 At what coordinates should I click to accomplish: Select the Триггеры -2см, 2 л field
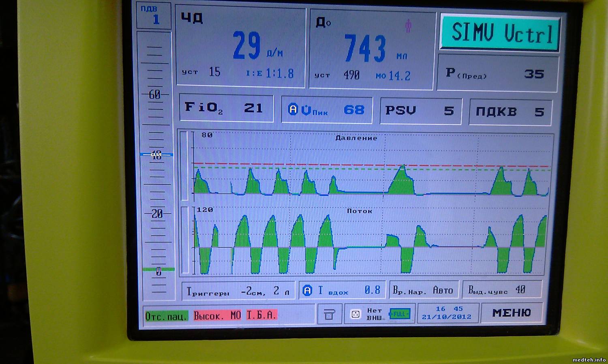point(238,291)
